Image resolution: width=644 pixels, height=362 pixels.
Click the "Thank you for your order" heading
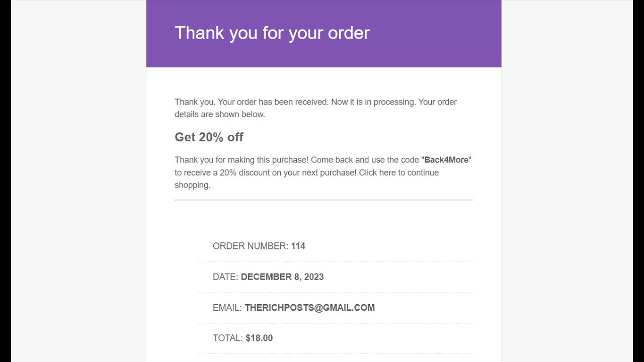[x=272, y=33]
